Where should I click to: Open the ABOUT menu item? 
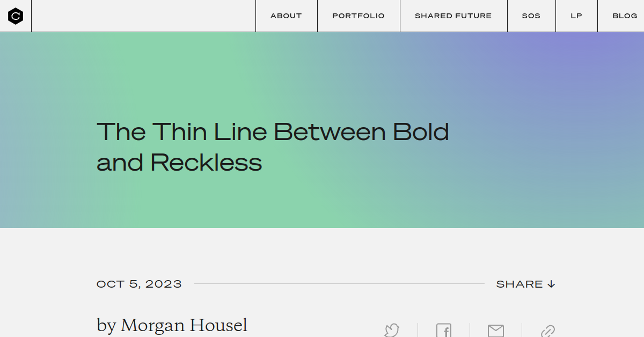286,16
